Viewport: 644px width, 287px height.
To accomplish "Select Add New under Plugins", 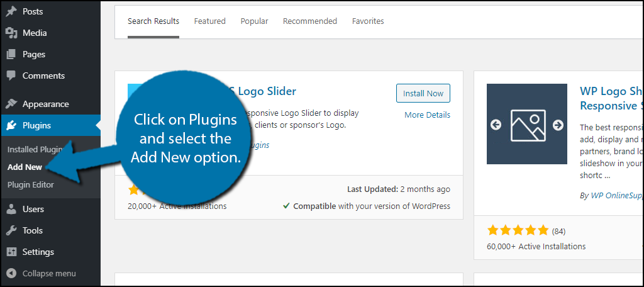I will click(25, 167).
